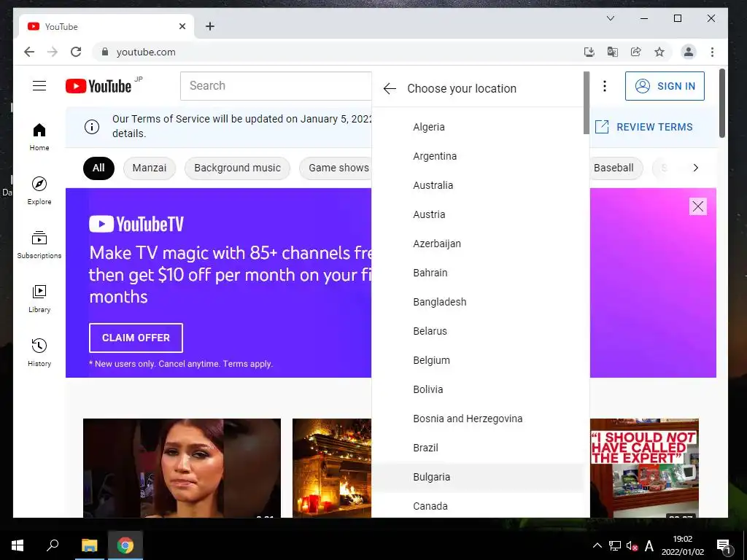
Task: Choose Bolivia as location
Action: click(x=478, y=389)
